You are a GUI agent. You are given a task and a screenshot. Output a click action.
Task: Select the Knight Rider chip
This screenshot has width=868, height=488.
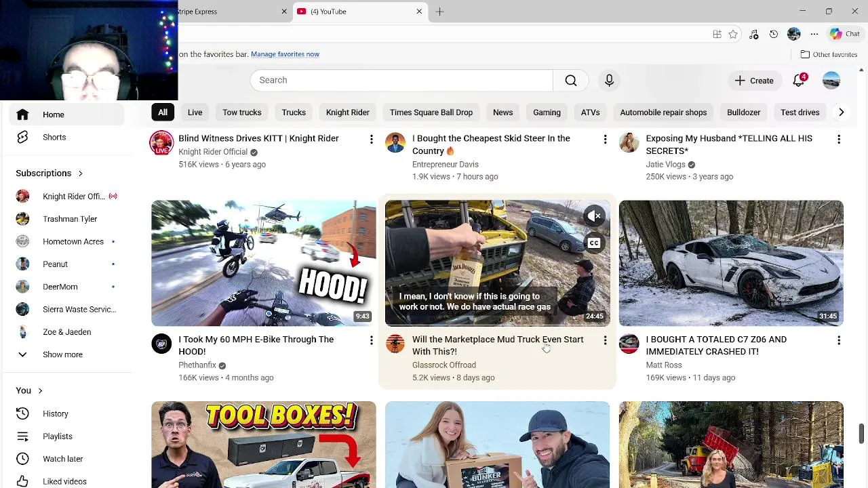[x=347, y=113]
